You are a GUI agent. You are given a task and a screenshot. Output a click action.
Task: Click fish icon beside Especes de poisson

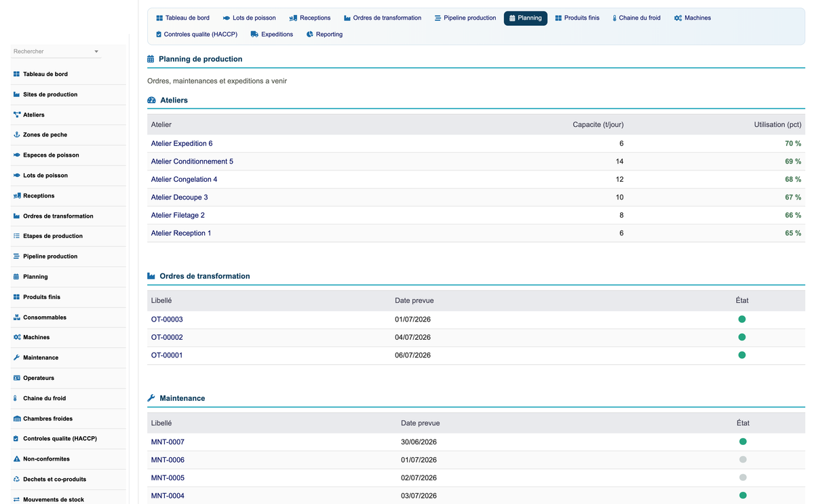click(17, 155)
